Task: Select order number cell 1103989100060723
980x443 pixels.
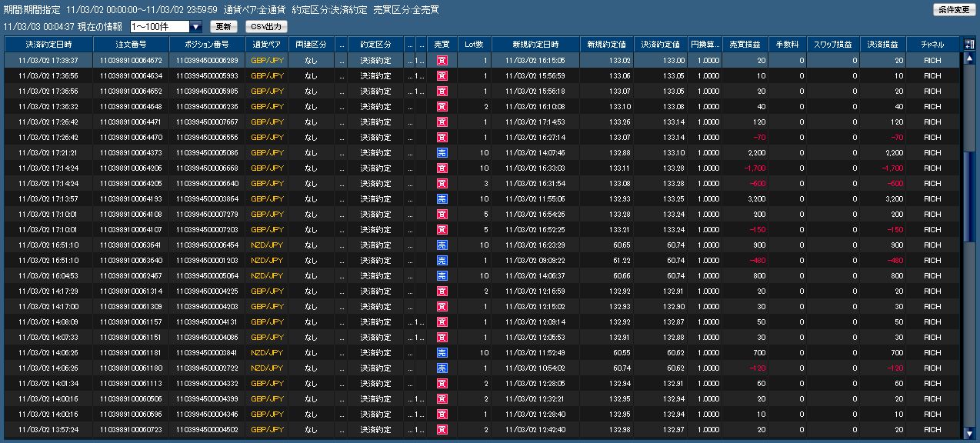Action: click(x=131, y=429)
